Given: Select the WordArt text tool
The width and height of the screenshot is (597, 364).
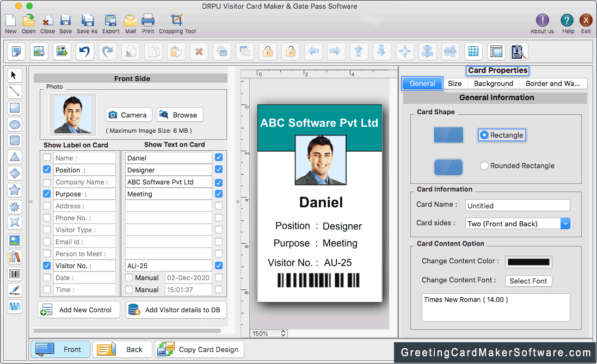Looking at the screenshot, I should pos(15,306).
